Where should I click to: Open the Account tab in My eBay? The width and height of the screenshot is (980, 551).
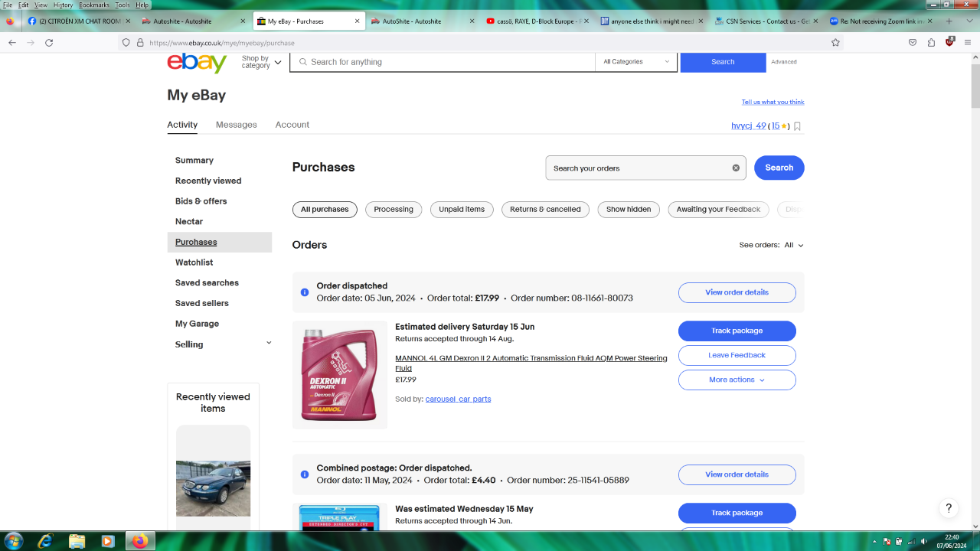coord(292,125)
